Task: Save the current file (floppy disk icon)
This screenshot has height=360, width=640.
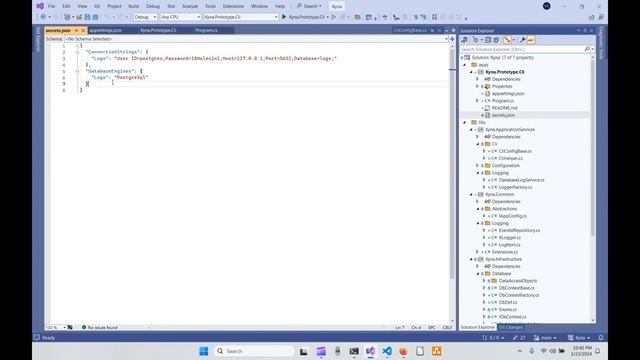Action: 87,17
